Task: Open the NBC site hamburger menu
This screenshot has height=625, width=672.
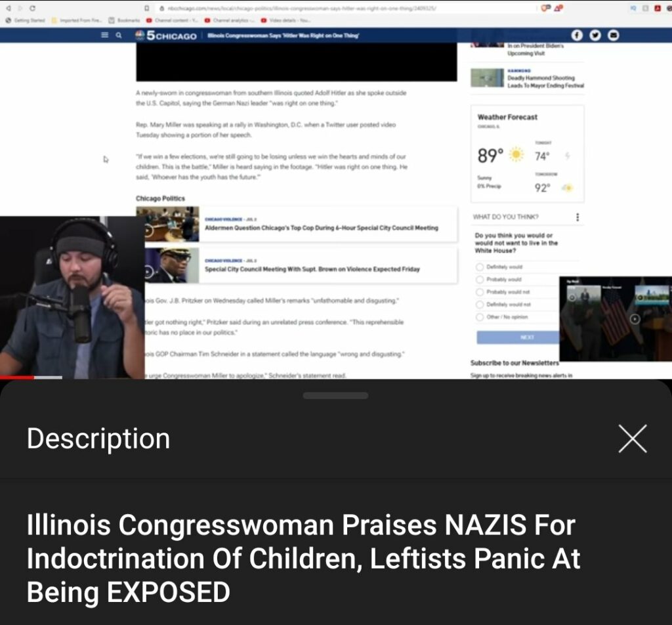Action: click(x=105, y=35)
